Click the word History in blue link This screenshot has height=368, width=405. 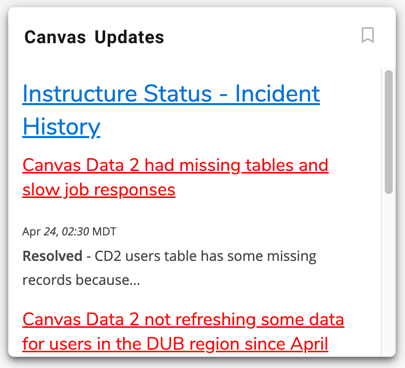pos(61,127)
